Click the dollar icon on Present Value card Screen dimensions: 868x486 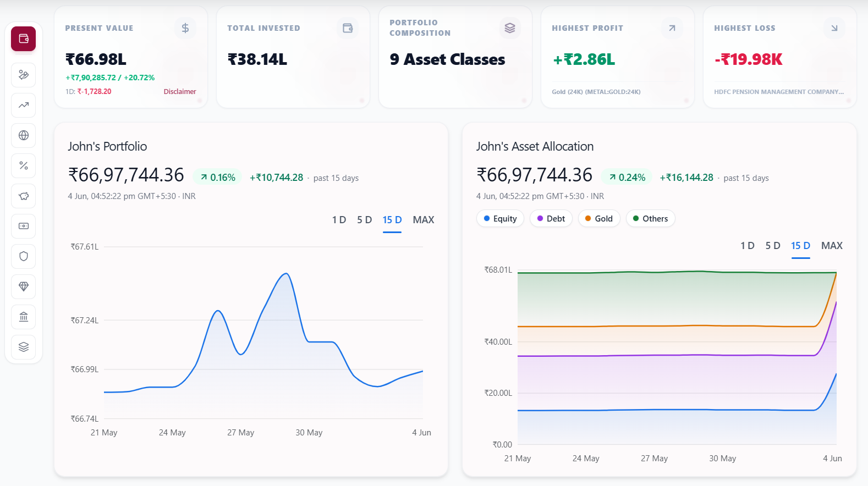[x=185, y=28]
